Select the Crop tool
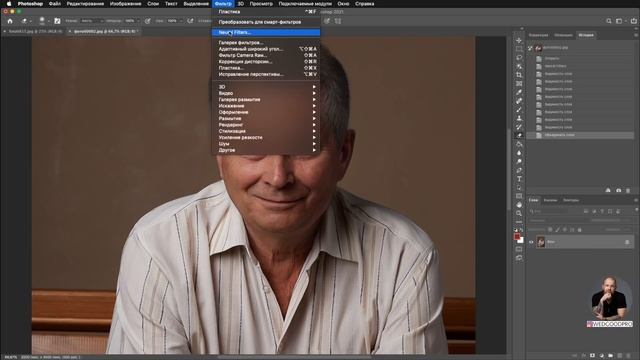Image resolution: width=640 pixels, height=360 pixels. pyautogui.click(x=519, y=75)
